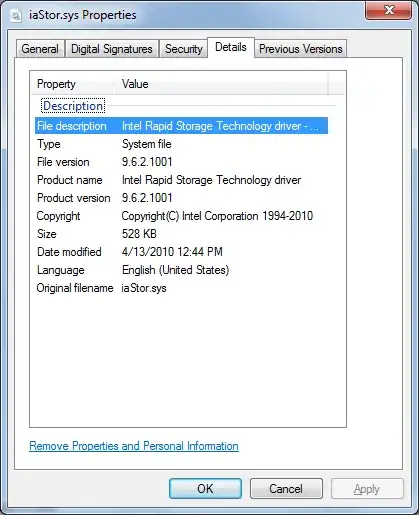Click the Value column header
The height and width of the screenshot is (515, 419).
coord(221,84)
